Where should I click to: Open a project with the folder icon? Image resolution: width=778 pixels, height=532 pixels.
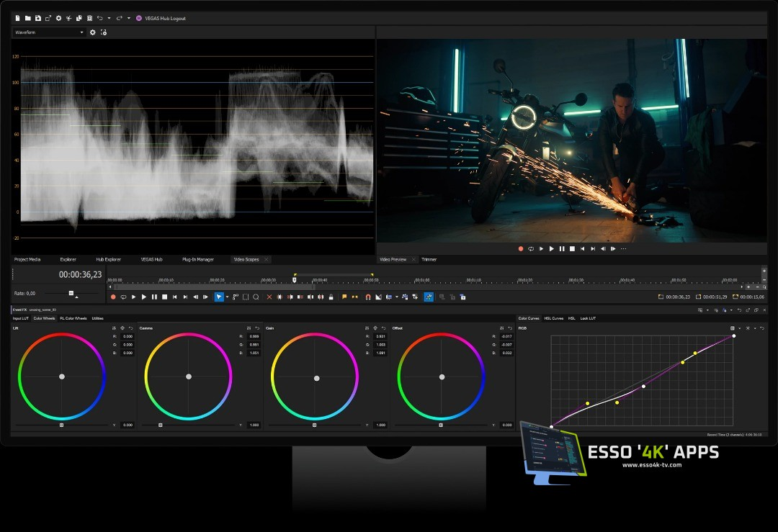click(27, 18)
